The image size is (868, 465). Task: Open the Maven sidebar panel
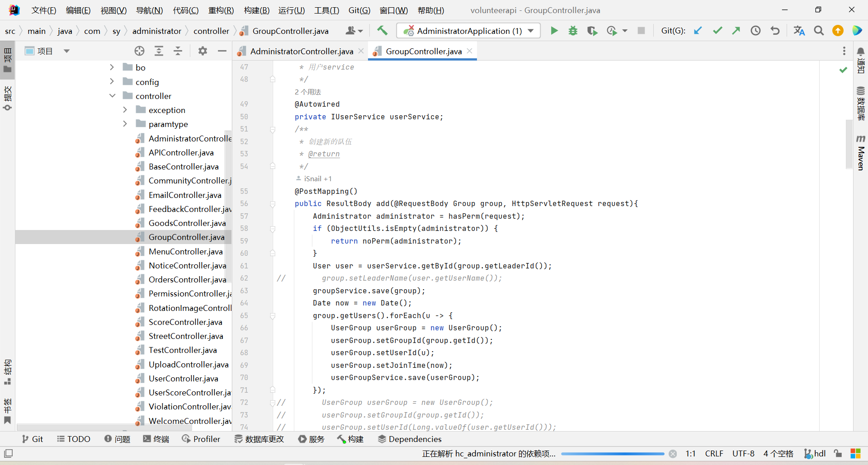[861, 152]
